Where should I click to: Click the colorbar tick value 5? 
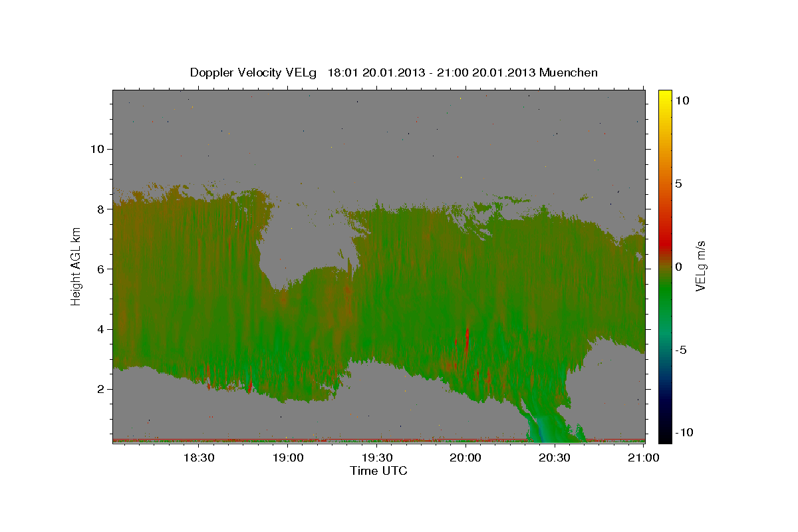679,184
